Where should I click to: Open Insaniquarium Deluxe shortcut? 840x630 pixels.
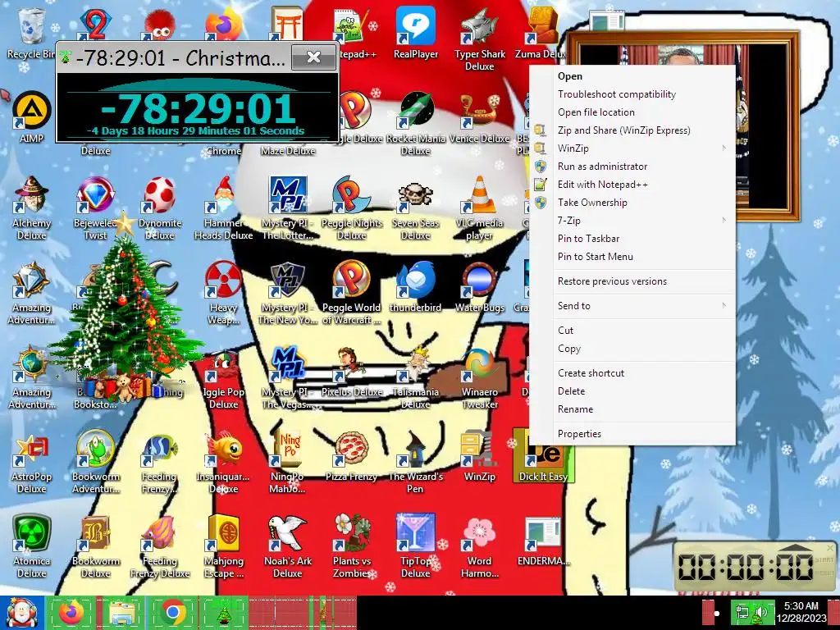[223, 462]
